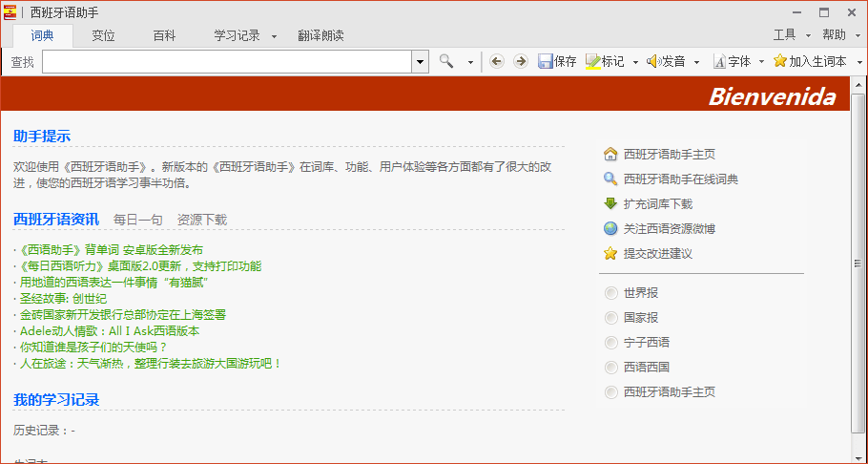The image size is (868, 464).
Task: Open the 世界报 link
Action: click(640, 292)
